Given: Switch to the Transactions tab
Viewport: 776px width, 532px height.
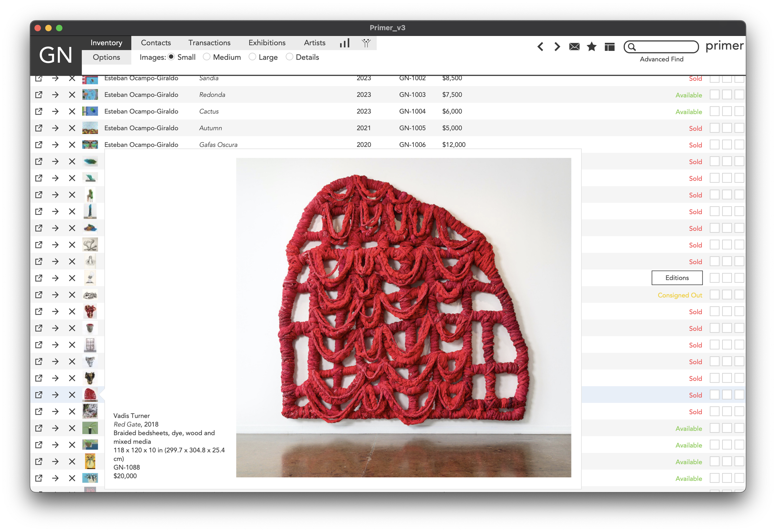Looking at the screenshot, I should [x=209, y=43].
